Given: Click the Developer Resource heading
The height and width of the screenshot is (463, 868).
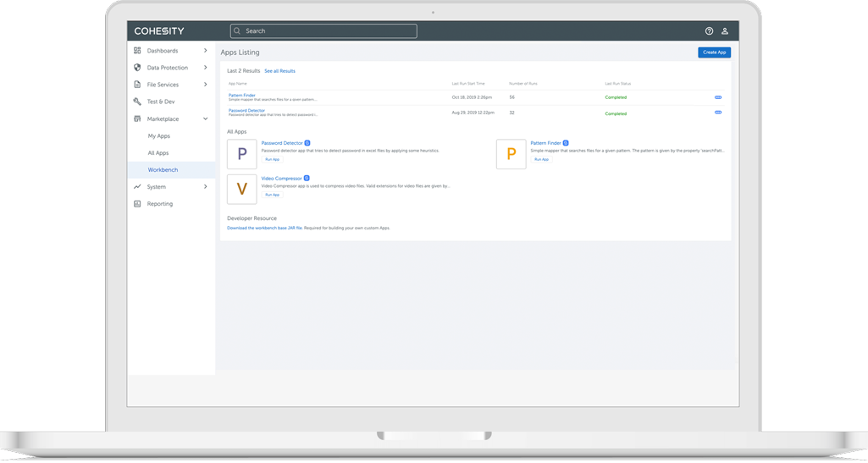Looking at the screenshot, I should pyautogui.click(x=252, y=218).
